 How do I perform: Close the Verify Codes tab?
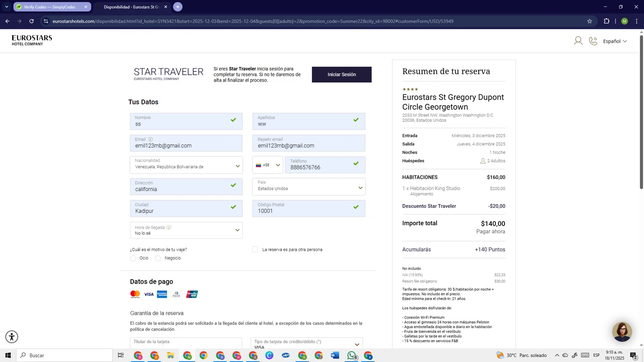coord(86,7)
